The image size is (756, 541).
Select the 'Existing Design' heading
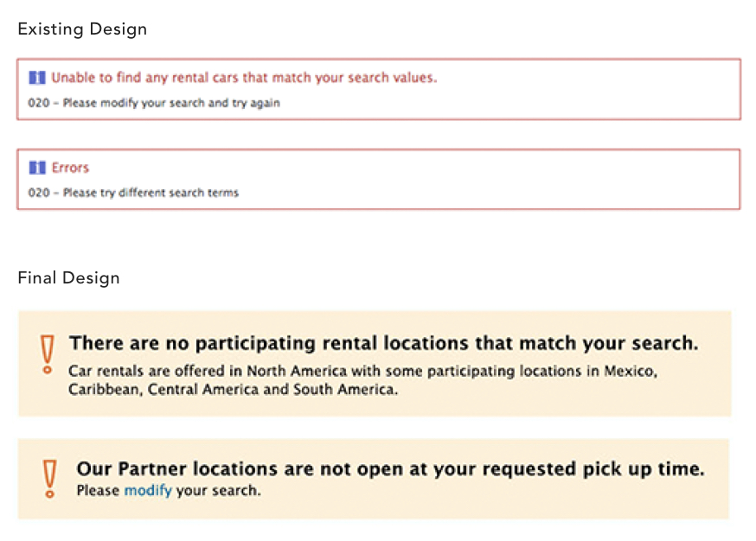(x=82, y=29)
